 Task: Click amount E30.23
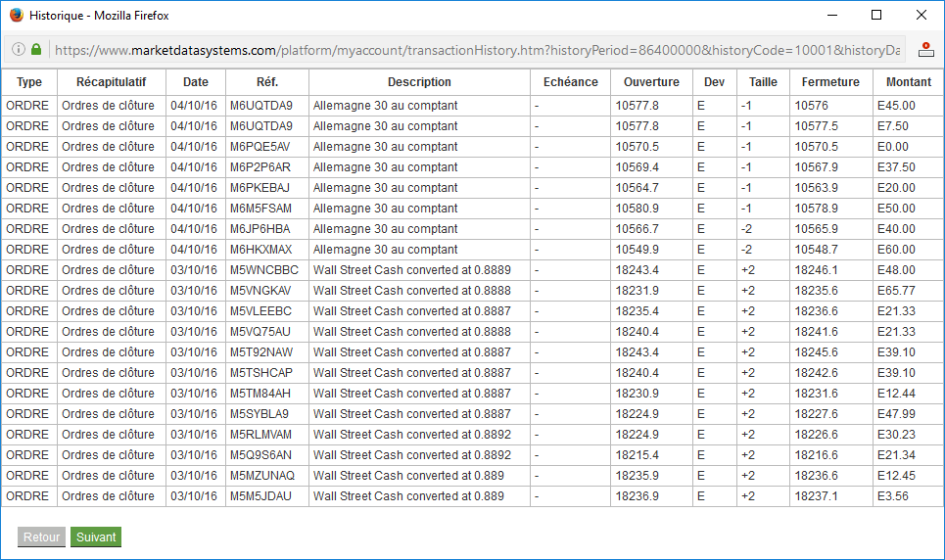point(896,434)
